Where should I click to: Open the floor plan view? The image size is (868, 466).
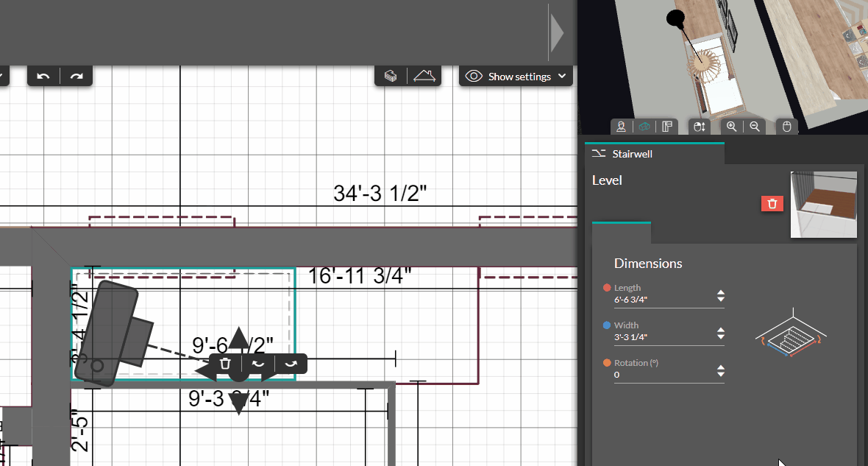pos(667,126)
